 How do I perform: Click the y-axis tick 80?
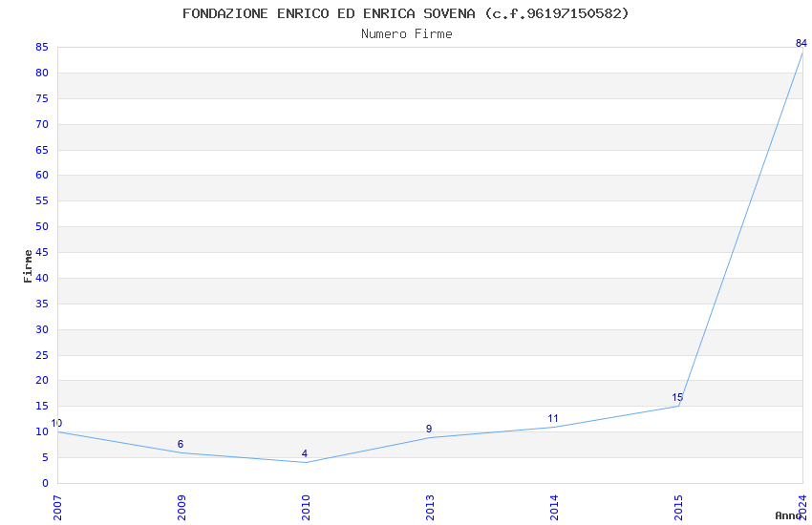(42, 73)
